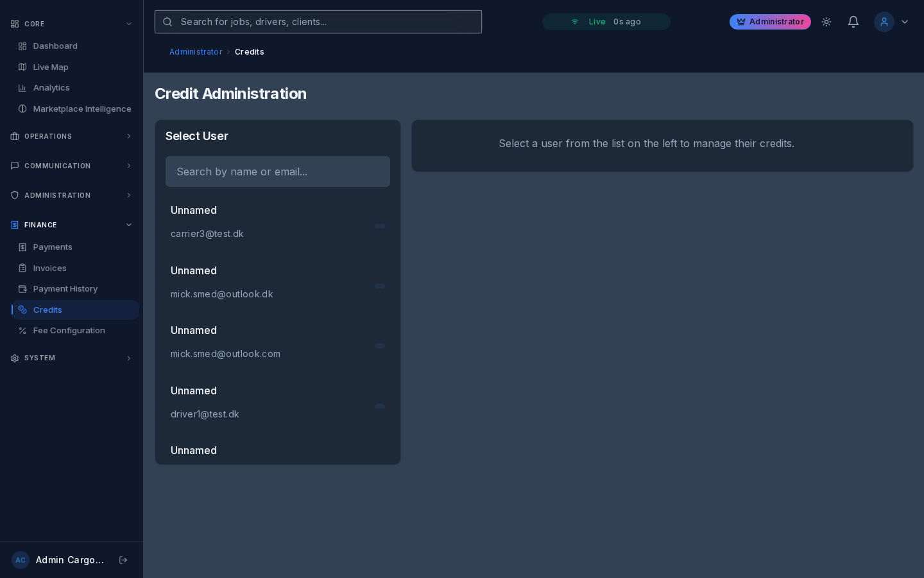This screenshot has width=924, height=578.
Task: Click the Administrator breadcrumb link
Action: point(196,52)
